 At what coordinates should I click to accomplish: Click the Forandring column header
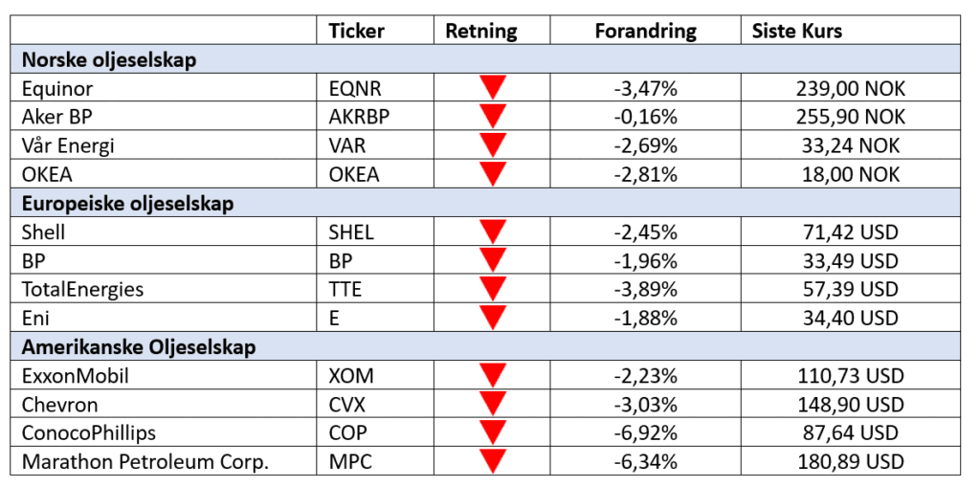click(x=645, y=31)
